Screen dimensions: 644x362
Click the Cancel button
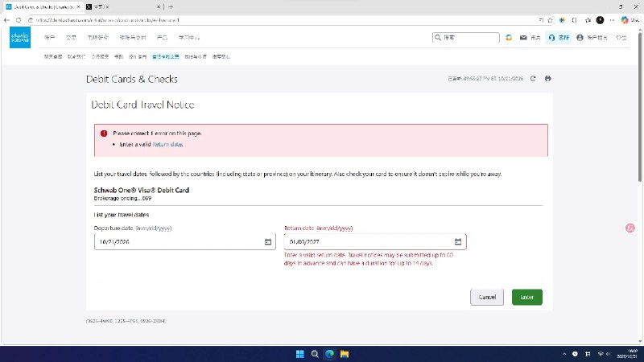click(x=487, y=297)
